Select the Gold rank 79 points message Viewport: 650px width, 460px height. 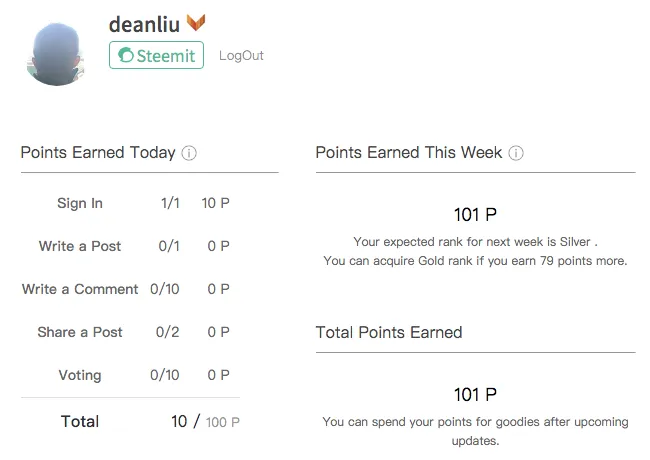tap(475, 261)
